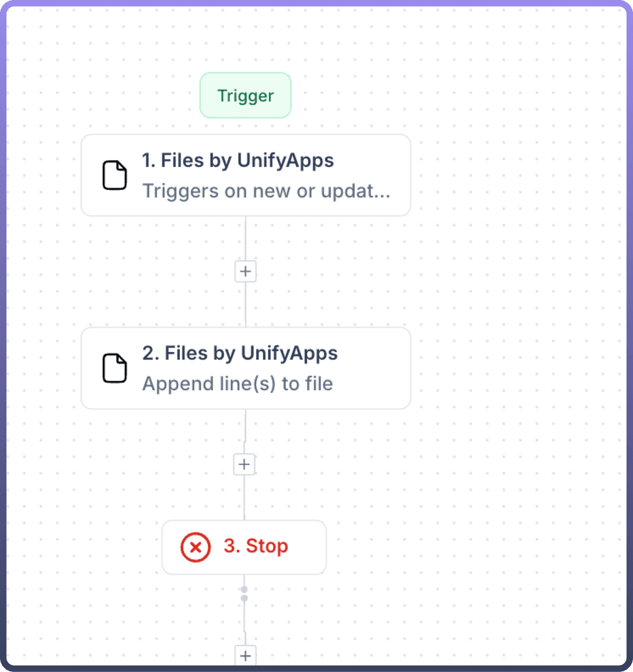Add a step after the trigger node

(246, 271)
